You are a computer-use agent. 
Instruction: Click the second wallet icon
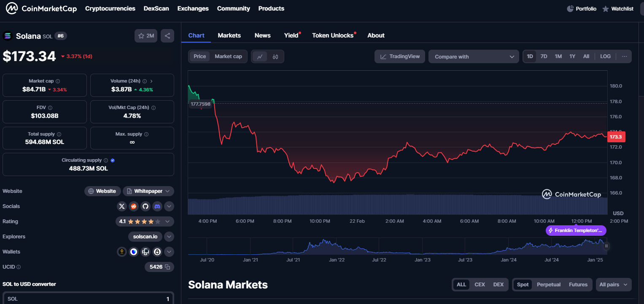(x=134, y=252)
